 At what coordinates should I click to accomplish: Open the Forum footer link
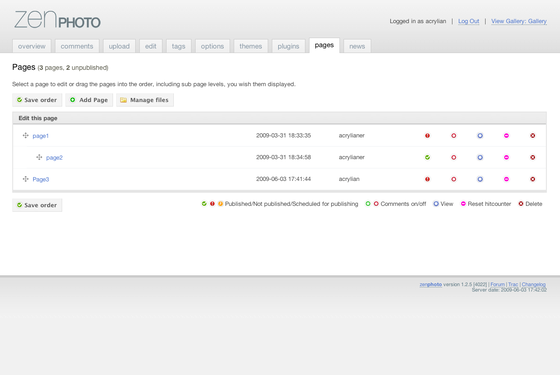pyautogui.click(x=498, y=285)
